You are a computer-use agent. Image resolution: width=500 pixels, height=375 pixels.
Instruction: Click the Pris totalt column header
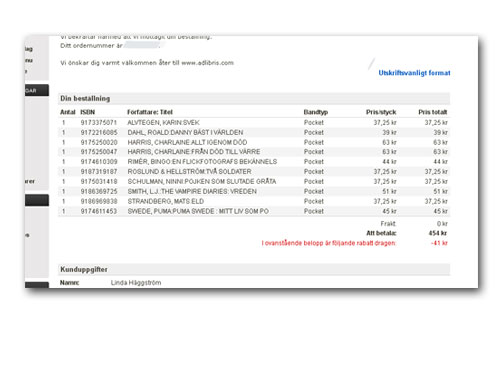[432, 112]
